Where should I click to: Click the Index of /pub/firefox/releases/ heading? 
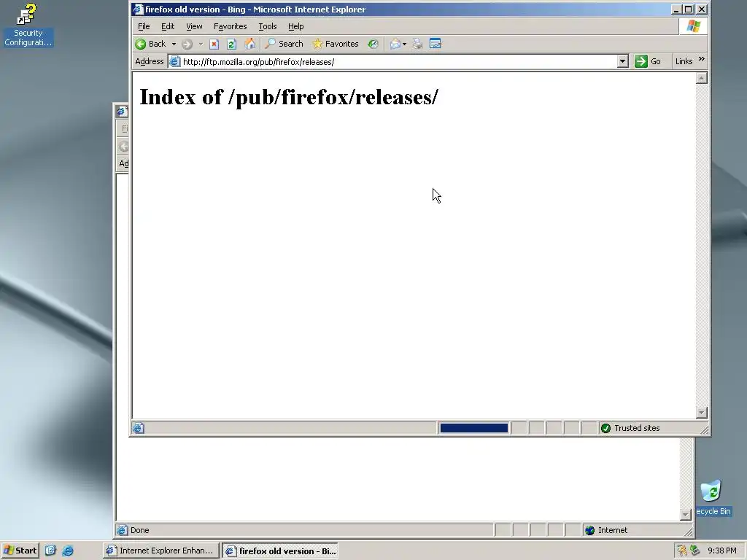click(x=289, y=97)
